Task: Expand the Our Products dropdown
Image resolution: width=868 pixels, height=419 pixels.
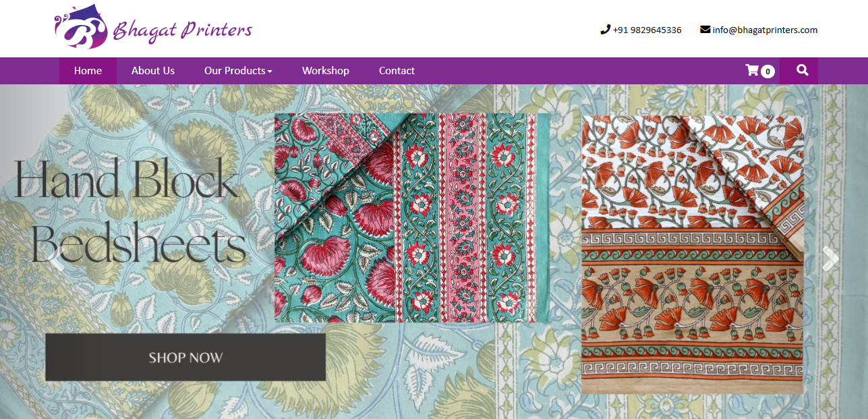Action: tap(238, 71)
